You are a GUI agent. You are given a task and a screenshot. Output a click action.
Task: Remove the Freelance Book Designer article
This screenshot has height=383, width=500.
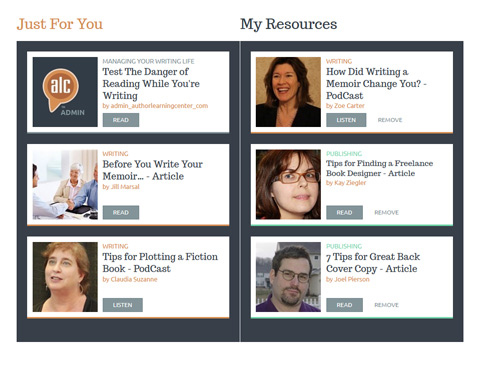point(387,212)
